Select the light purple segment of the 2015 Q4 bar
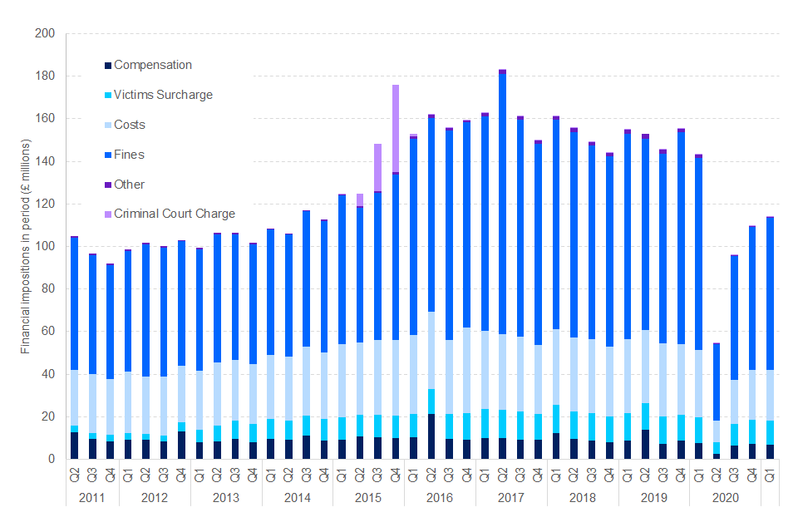 point(396,128)
